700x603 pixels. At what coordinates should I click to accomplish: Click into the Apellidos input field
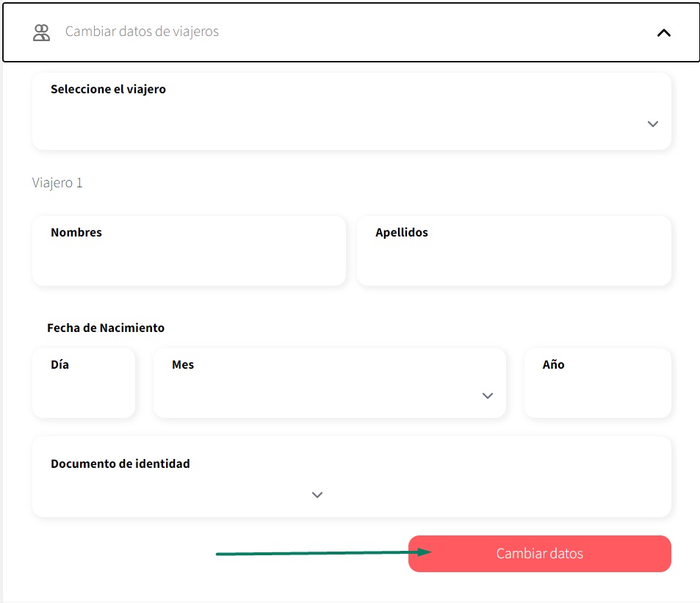(514, 251)
